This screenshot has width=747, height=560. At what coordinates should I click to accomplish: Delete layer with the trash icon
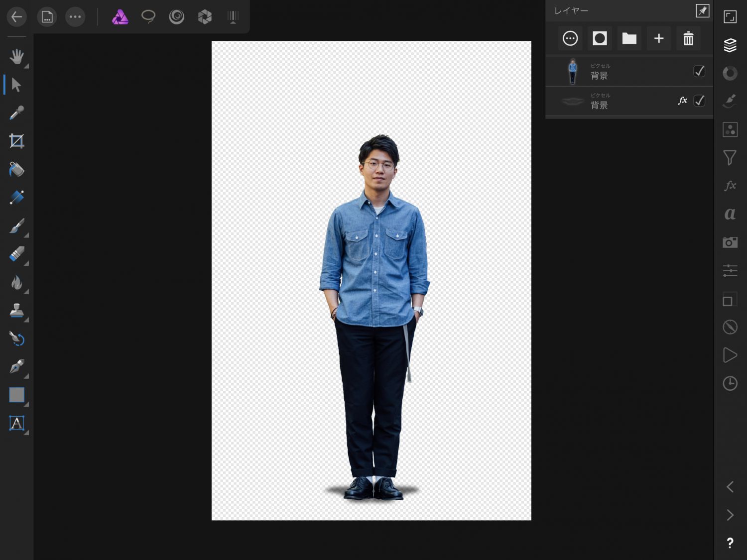point(688,38)
